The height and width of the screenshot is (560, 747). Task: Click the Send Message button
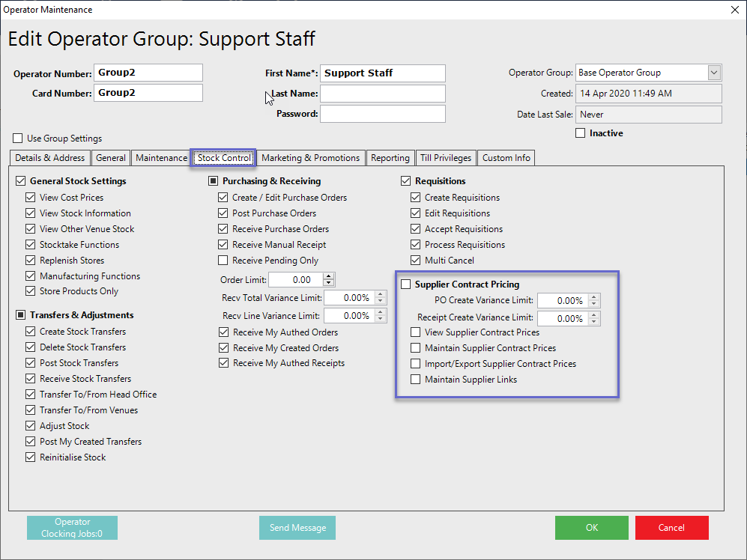pyautogui.click(x=297, y=528)
